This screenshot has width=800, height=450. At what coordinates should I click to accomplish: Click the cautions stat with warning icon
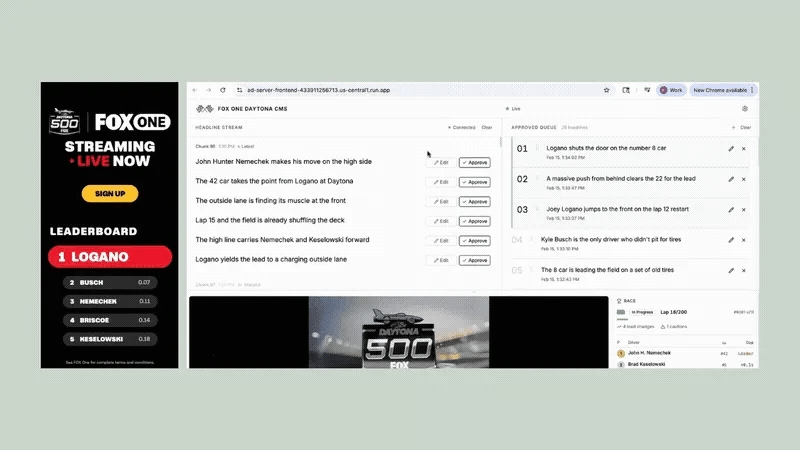point(674,327)
